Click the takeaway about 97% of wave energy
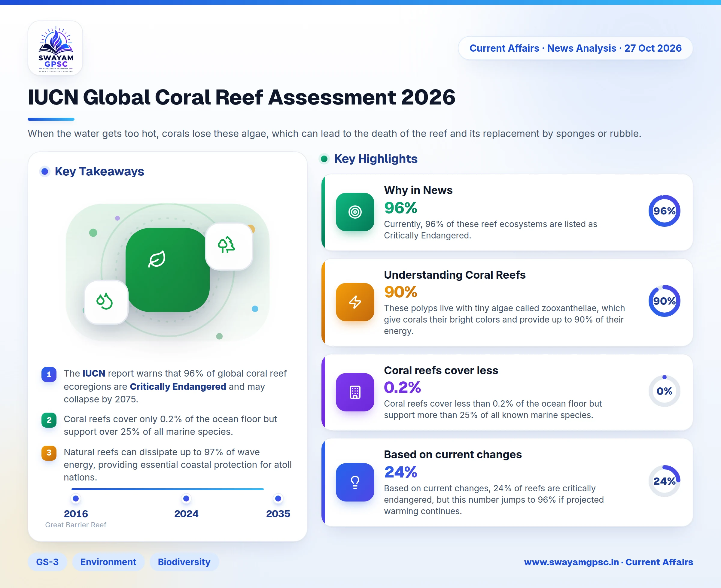This screenshot has width=721, height=588. click(178, 464)
